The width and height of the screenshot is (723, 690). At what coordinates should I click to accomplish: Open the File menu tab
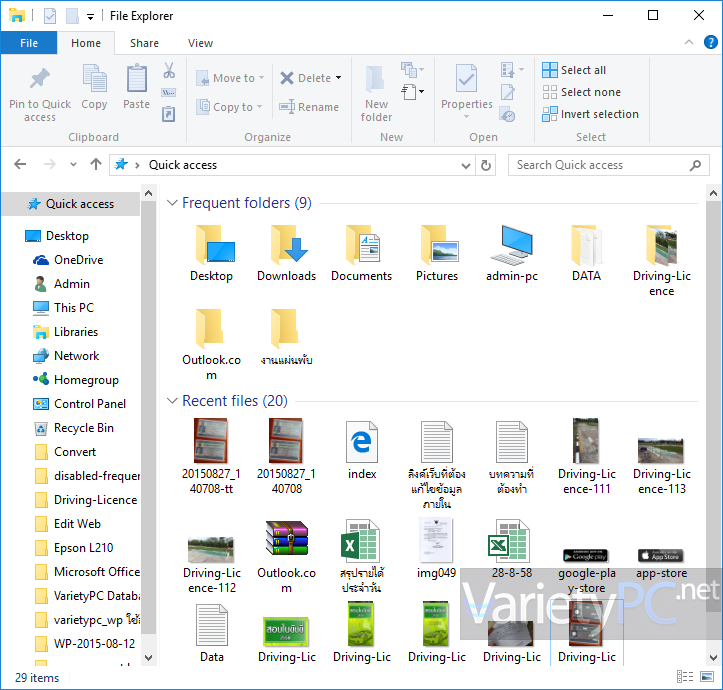pyautogui.click(x=29, y=43)
